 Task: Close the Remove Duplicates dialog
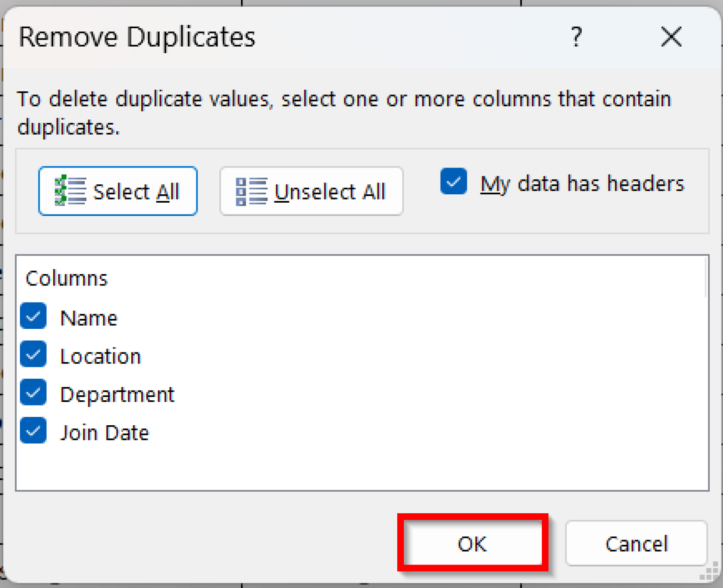click(x=671, y=37)
